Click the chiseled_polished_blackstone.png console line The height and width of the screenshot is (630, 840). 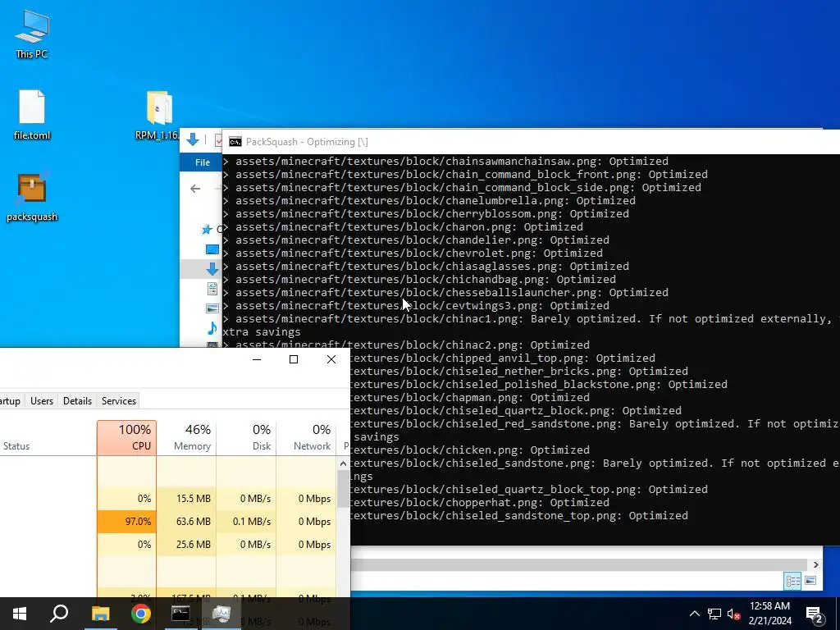(x=539, y=385)
